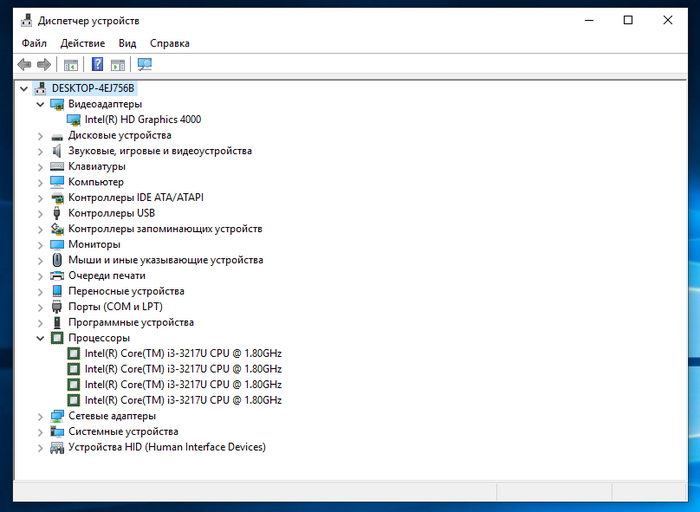Click the Дисковые устройства disk icon
Screen dimensions: 700x512
coord(57,136)
